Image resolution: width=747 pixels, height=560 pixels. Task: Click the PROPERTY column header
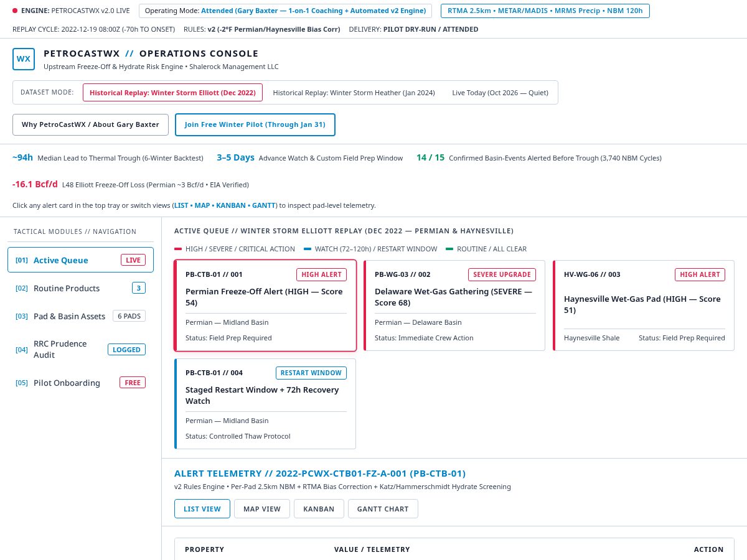coord(205,549)
